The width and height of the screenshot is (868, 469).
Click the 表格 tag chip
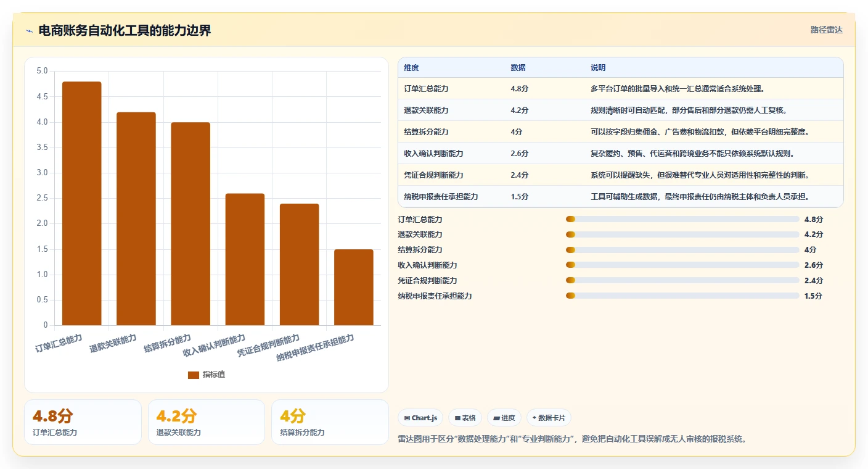coord(465,418)
